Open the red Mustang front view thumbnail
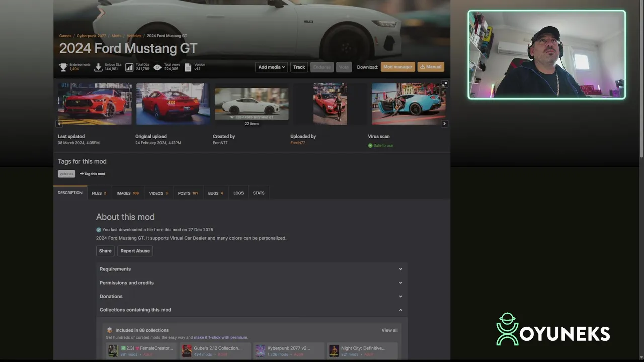644x362 pixels. 95,104
